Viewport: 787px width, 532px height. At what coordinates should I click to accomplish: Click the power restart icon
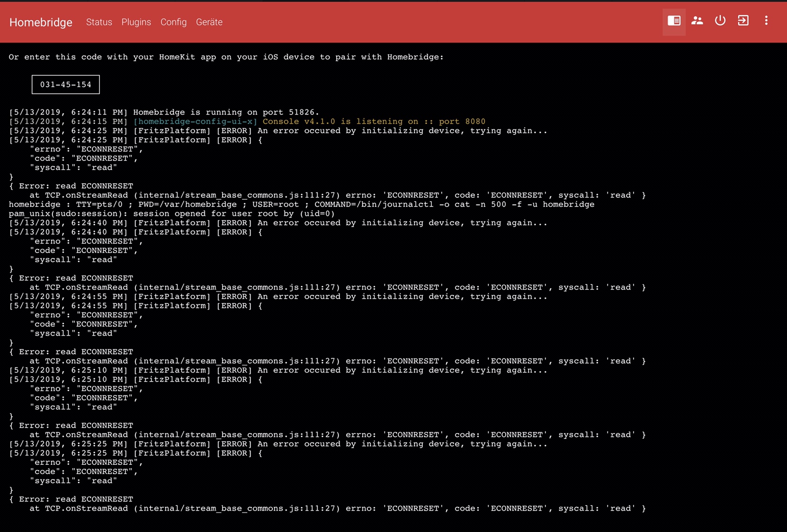pyautogui.click(x=720, y=21)
